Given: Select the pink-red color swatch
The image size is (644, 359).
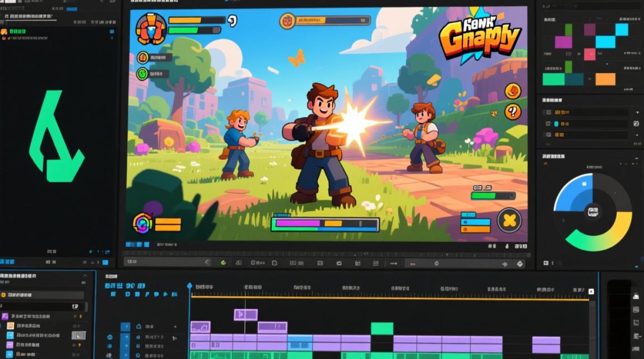Looking at the screenshot, I should (589, 54).
